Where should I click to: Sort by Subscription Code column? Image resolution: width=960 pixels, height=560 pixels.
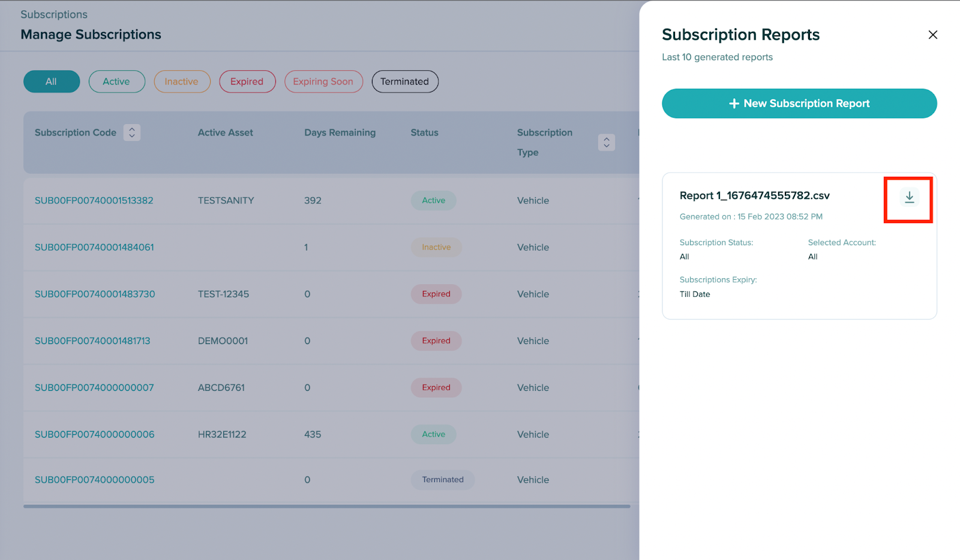coord(132,133)
